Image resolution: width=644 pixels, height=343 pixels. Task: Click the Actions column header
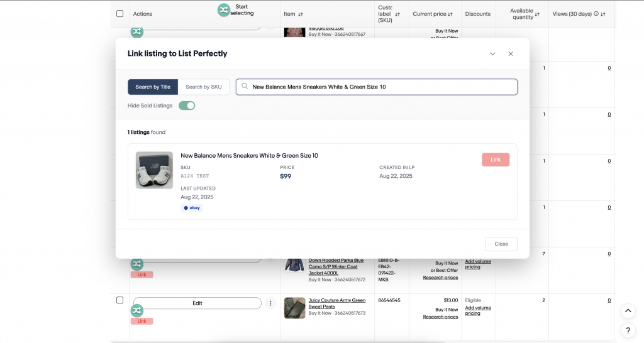pos(143,14)
